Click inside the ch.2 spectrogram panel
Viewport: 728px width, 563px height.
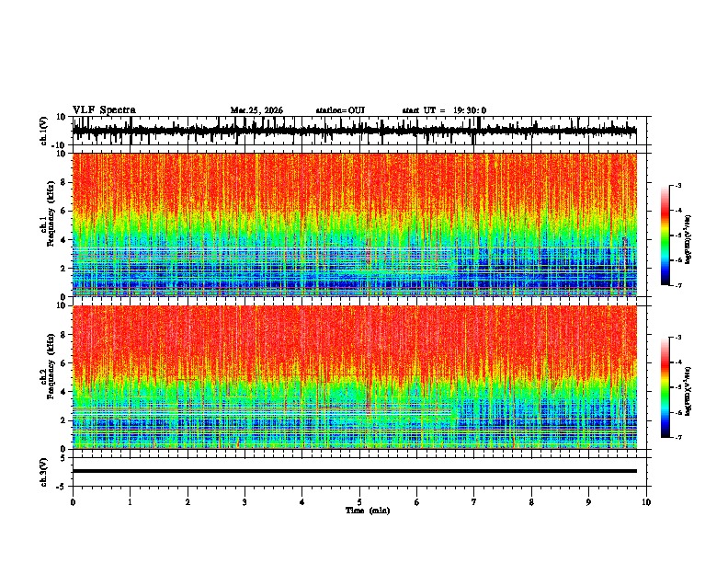point(354,377)
